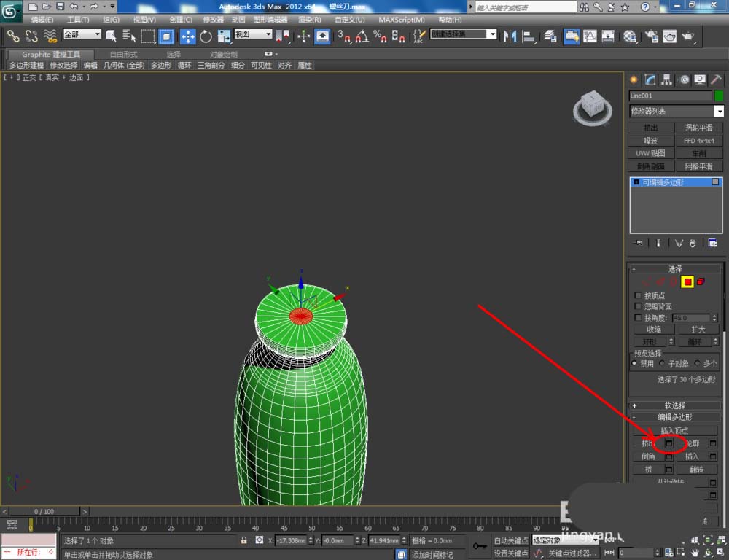Enable 忽略背面 checkbox
The height and width of the screenshot is (560, 729).
638,306
